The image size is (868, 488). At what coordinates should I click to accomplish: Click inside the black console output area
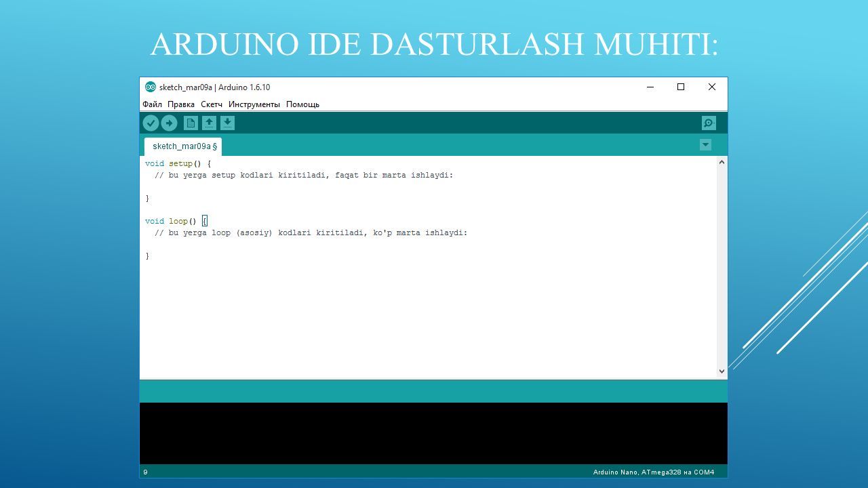point(433,433)
